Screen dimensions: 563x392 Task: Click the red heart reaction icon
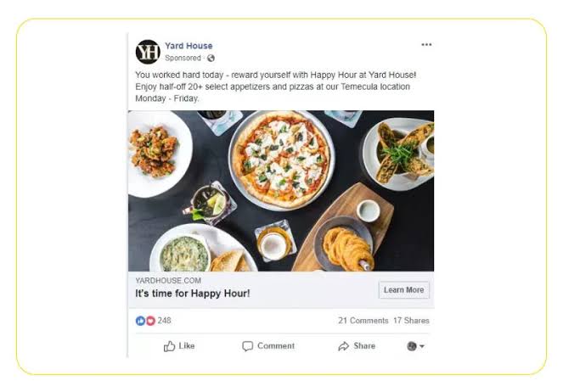point(150,321)
